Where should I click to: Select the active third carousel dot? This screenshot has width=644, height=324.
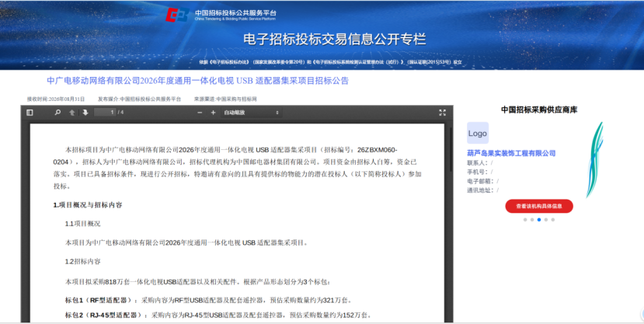[x=539, y=220]
